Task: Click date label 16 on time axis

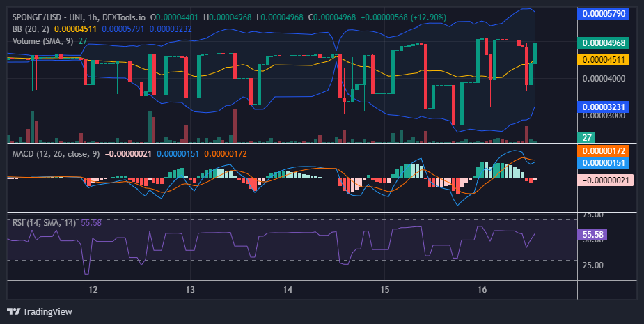Action: 482,289
